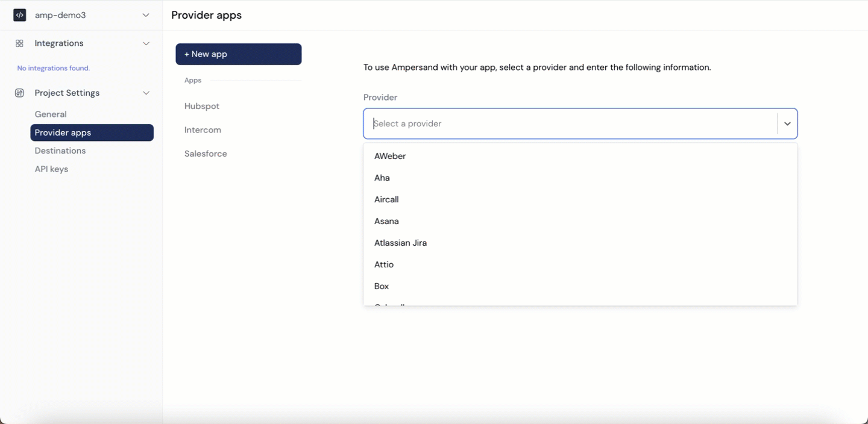The image size is (868, 424).
Task: Collapse the Project Settings section chevron
Action: [146, 93]
